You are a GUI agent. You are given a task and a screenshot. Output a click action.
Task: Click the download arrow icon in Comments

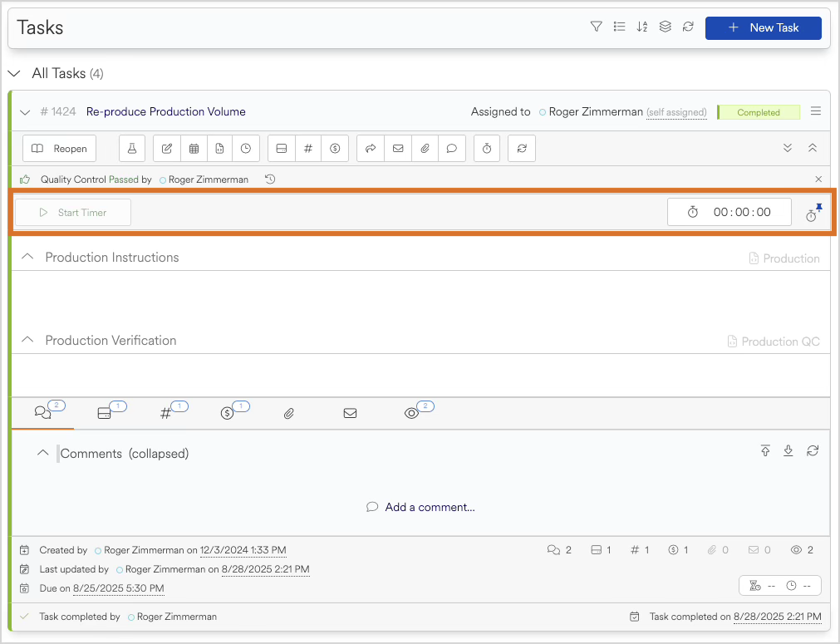[788, 450]
